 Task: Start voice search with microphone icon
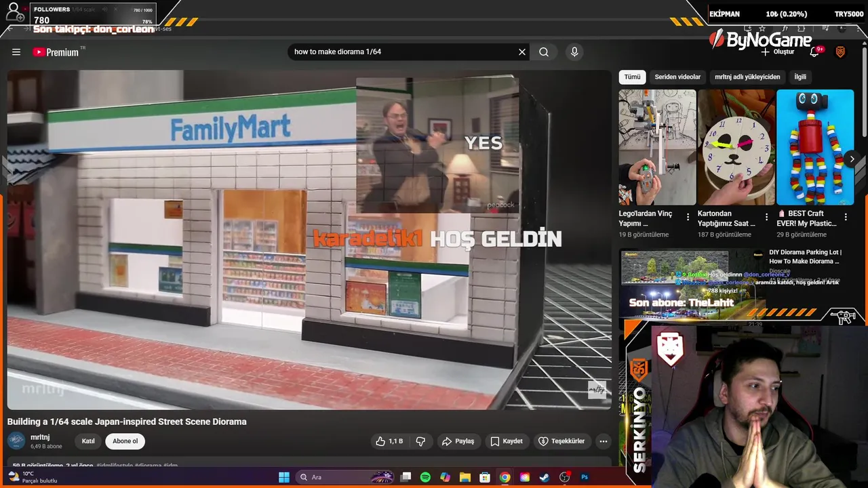click(574, 52)
